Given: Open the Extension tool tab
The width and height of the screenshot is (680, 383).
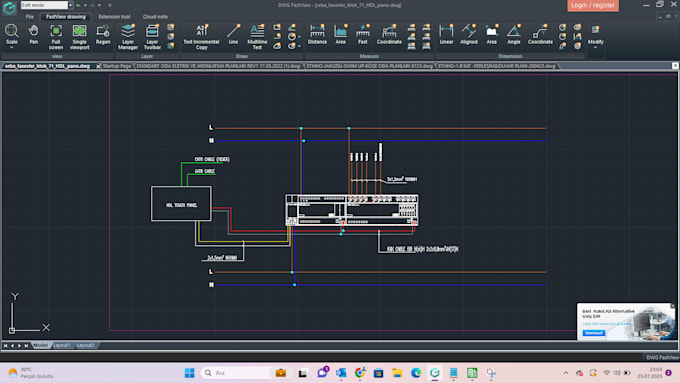Looking at the screenshot, I should [114, 16].
